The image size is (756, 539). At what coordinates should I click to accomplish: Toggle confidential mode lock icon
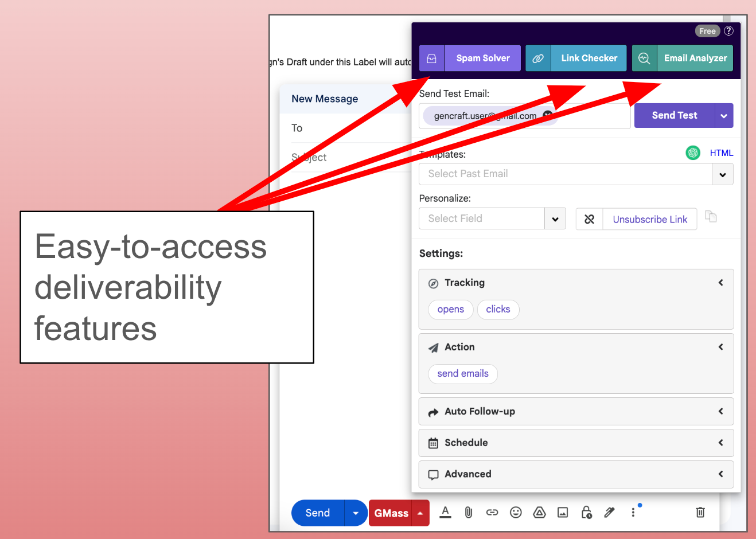tap(586, 512)
